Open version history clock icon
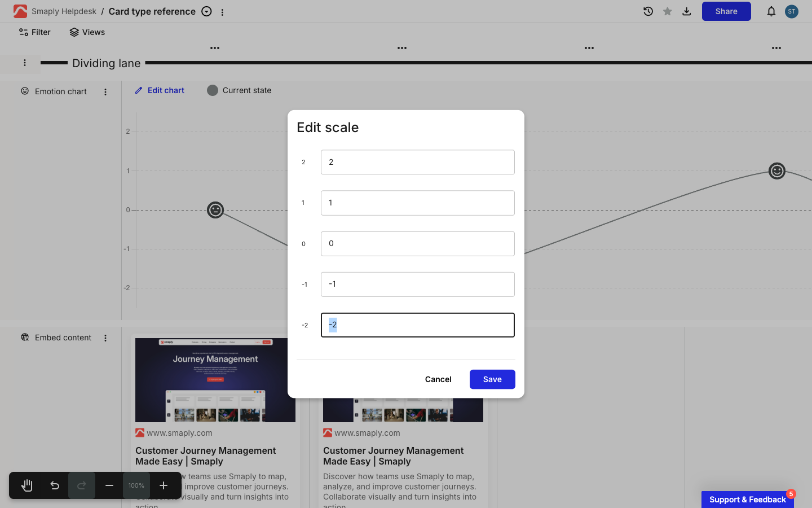This screenshot has height=508, width=812. [648, 11]
